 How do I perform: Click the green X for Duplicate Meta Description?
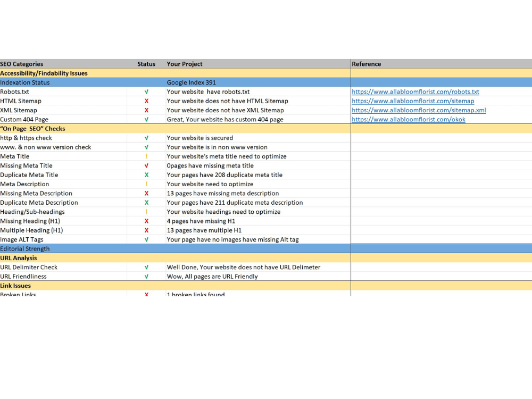pos(147,203)
